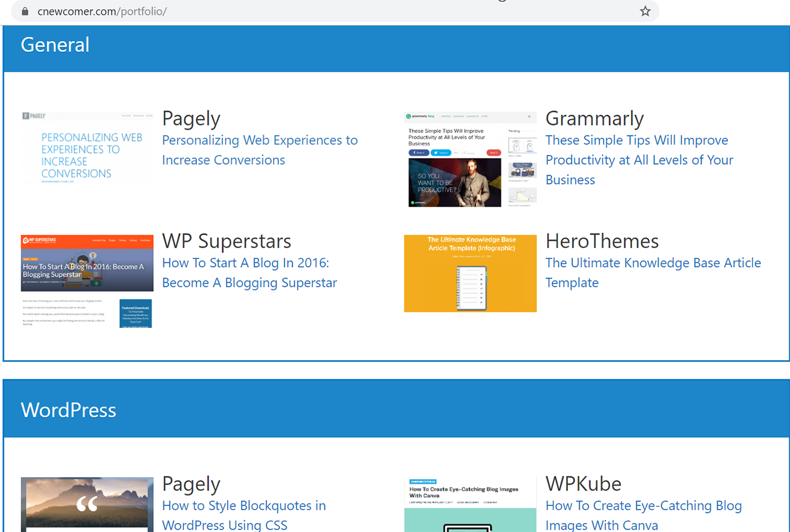Open 'How to Style Blockquotes in WordPress' link
This screenshot has height=532, width=790.
click(243, 515)
